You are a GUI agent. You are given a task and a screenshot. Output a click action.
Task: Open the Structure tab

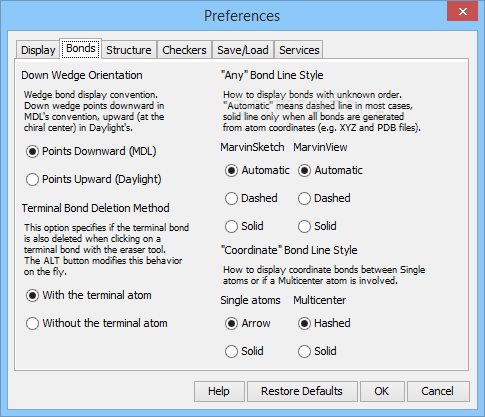[x=129, y=50]
